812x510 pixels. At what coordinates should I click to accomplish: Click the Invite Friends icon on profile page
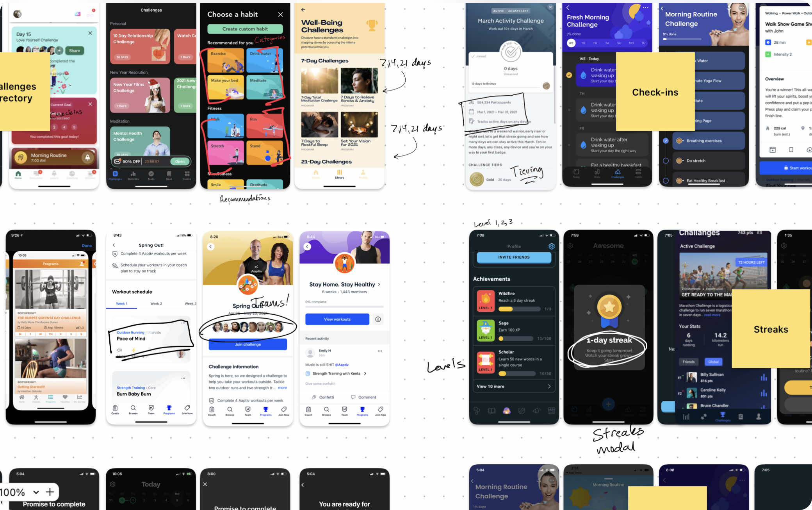pyautogui.click(x=513, y=257)
